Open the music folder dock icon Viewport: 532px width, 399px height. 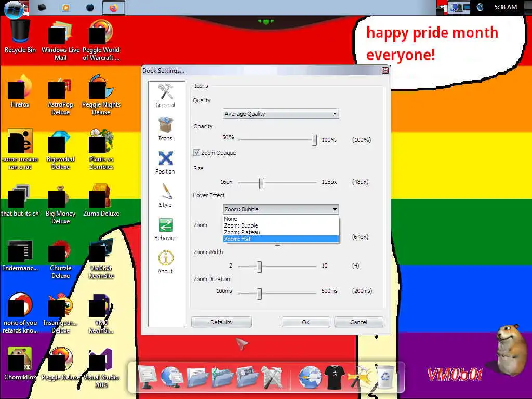click(222, 377)
